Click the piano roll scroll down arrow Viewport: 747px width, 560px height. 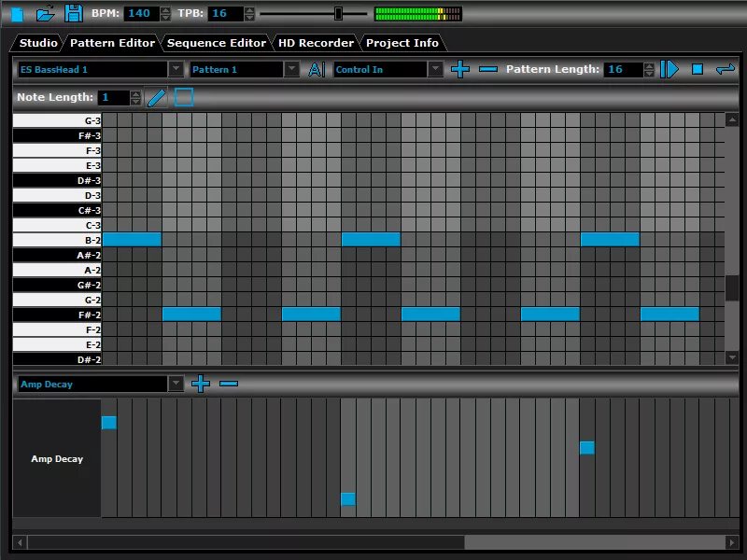(x=732, y=357)
